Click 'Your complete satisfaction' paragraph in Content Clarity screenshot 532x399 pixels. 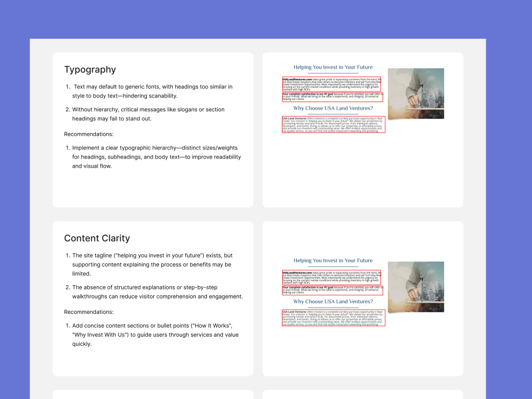coord(332,290)
